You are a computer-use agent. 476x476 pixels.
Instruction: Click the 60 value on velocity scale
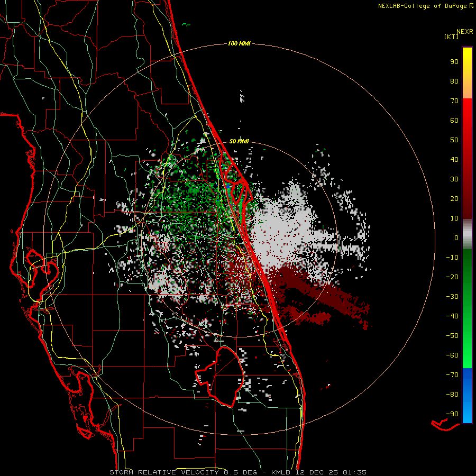click(x=454, y=120)
